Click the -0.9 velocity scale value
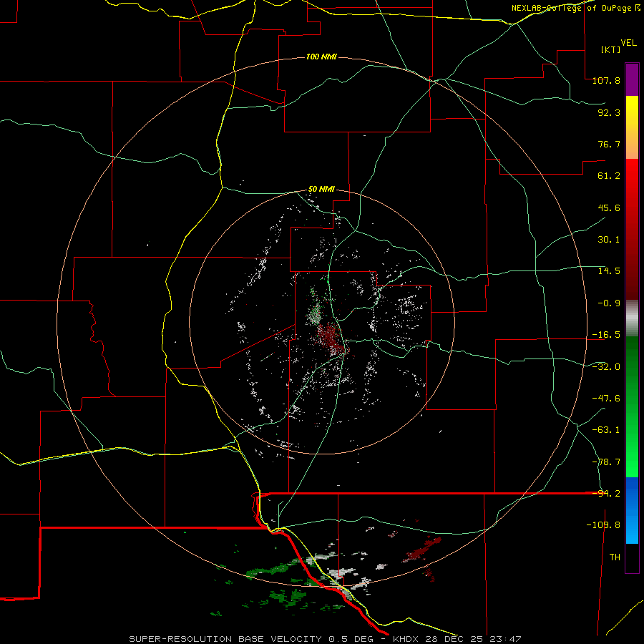The height and width of the screenshot is (644, 644). (x=609, y=303)
